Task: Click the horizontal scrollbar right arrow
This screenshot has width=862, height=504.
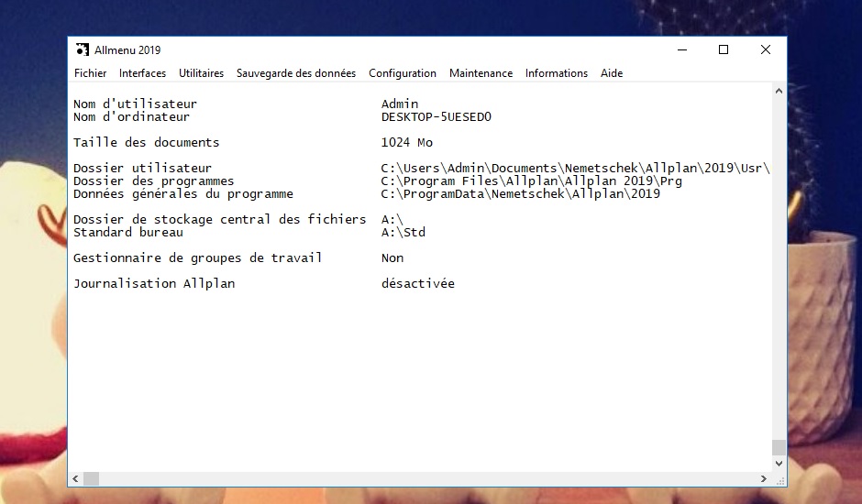Action: pos(763,478)
